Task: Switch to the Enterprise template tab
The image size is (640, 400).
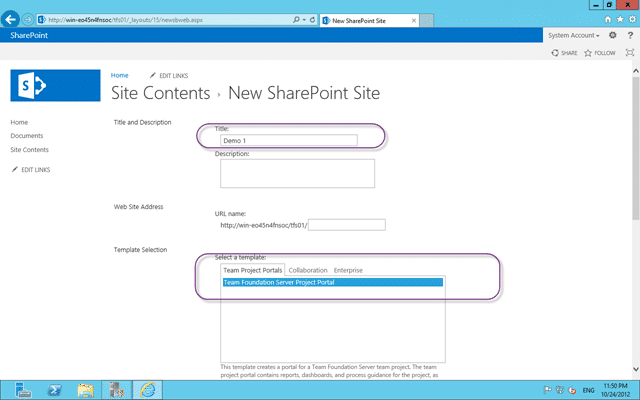Action: [348, 270]
